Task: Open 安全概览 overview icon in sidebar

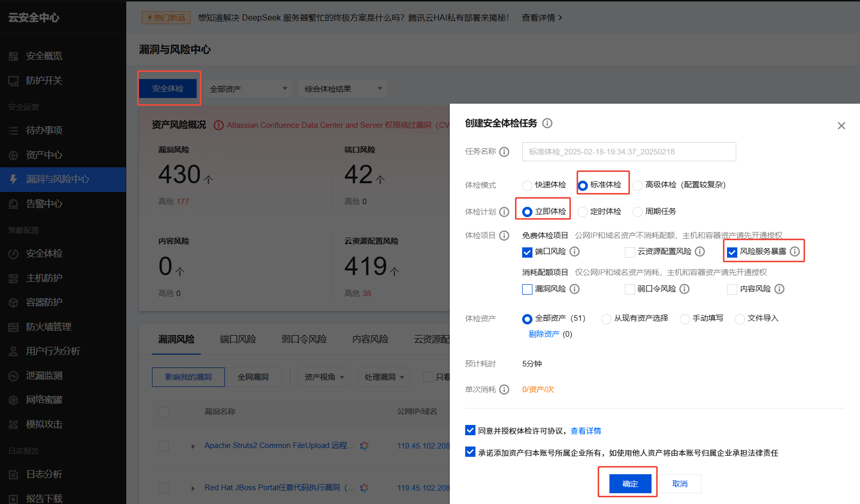Action: (13, 56)
